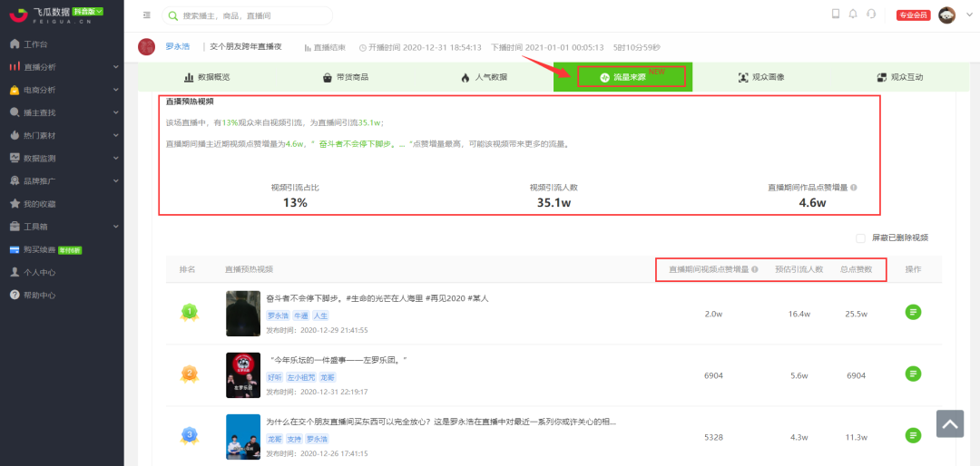
Task: Click the 数据监测 monitor icon
Action: [x=15, y=158]
